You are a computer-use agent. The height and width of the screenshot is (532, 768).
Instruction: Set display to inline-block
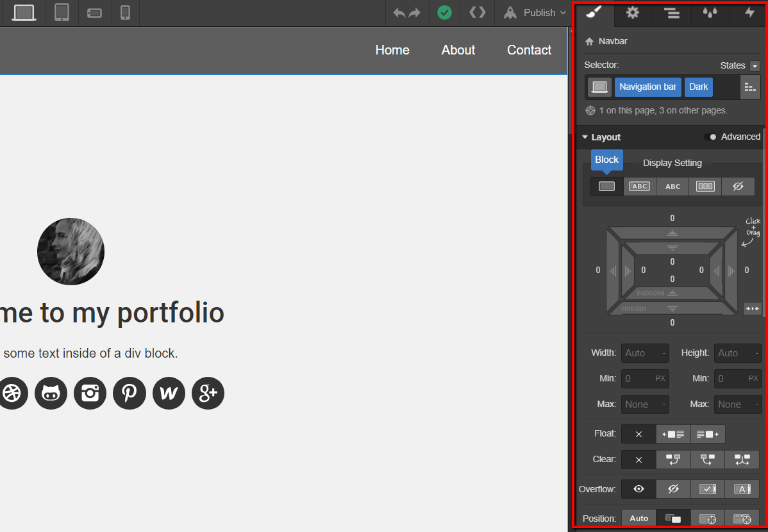[639, 187]
